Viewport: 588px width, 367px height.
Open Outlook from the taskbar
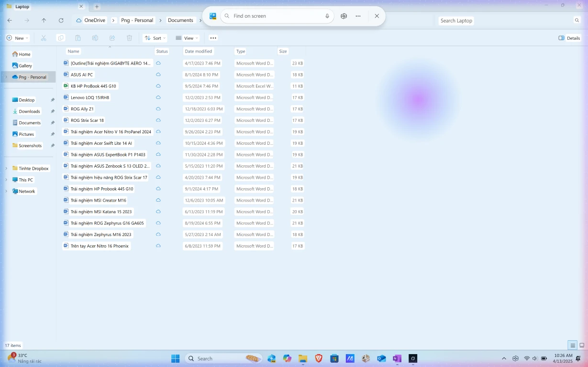point(381,358)
